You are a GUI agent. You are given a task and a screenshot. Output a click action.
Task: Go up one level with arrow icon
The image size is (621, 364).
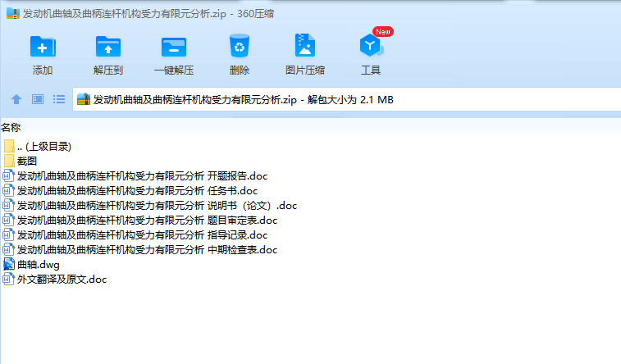pyautogui.click(x=16, y=99)
